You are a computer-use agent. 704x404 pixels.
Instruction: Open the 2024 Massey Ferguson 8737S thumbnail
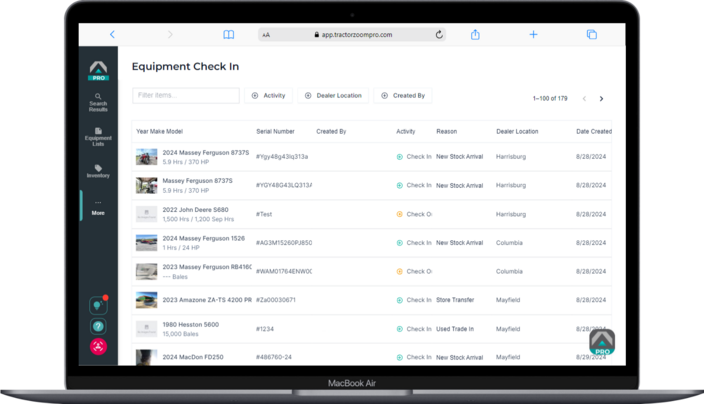[x=146, y=157]
